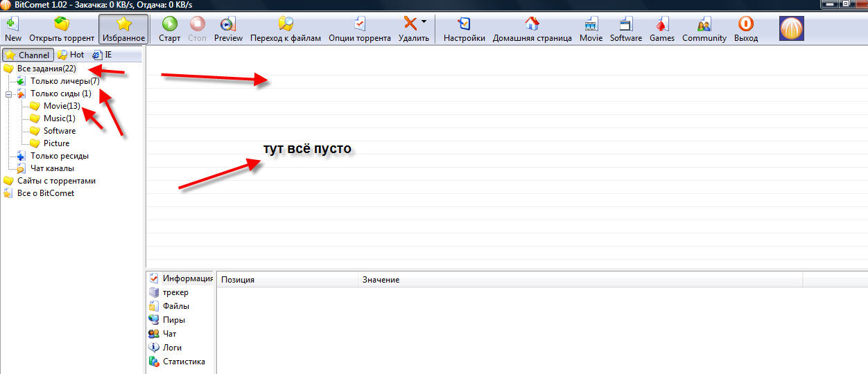Image resolution: width=868 pixels, height=374 pixels.
Task: Click the Удалить delete icon
Action: point(410,24)
